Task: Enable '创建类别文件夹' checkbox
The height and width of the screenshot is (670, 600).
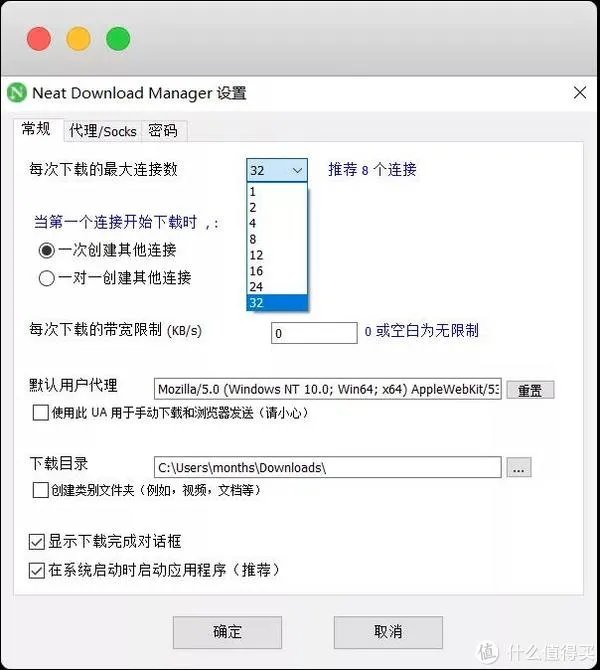Action: [41, 490]
